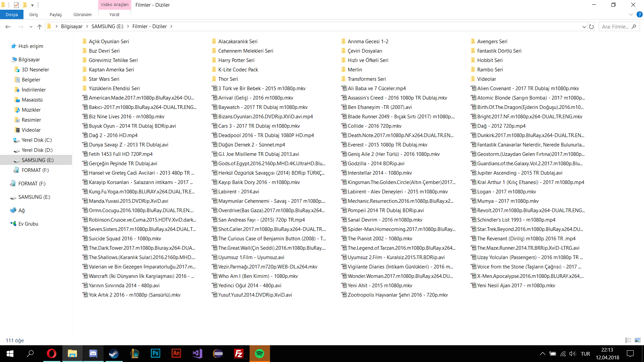Open Visual Studio from the taskbar
Image resolution: width=644 pixels, height=362 pixels.
pos(197,354)
